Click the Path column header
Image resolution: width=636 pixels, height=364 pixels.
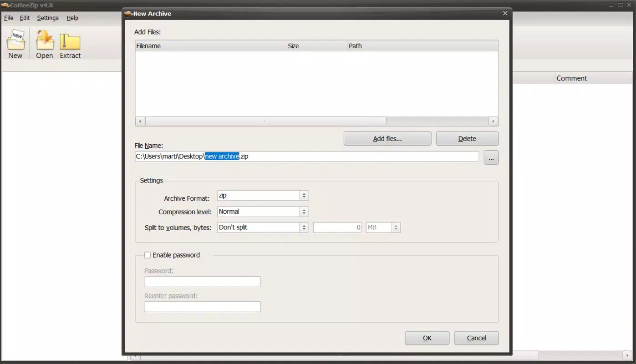[422, 46]
